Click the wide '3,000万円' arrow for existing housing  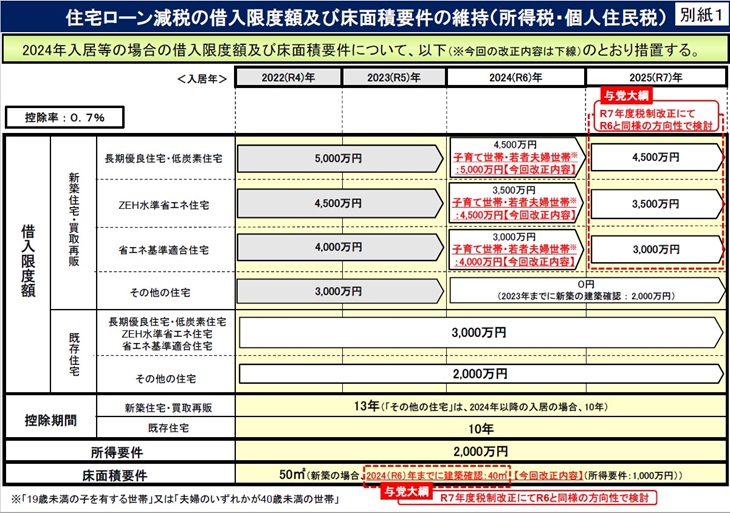point(481,332)
